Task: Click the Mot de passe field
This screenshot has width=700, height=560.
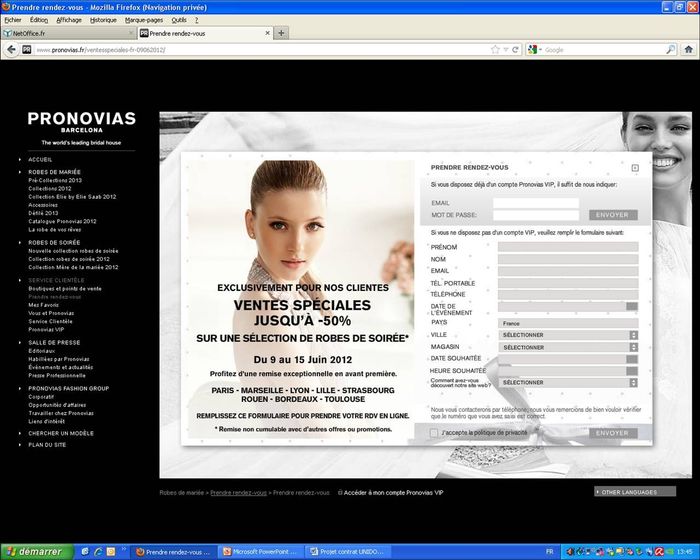Action: click(536, 215)
